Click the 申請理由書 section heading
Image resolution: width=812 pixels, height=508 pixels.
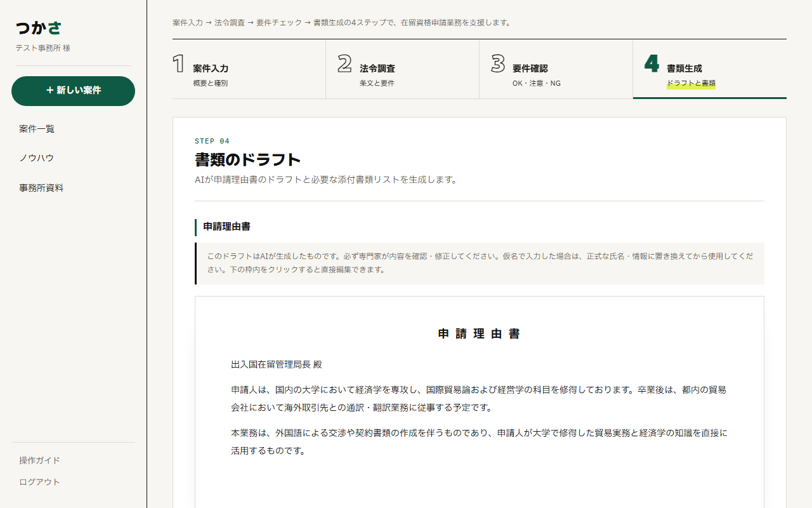point(226,227)
